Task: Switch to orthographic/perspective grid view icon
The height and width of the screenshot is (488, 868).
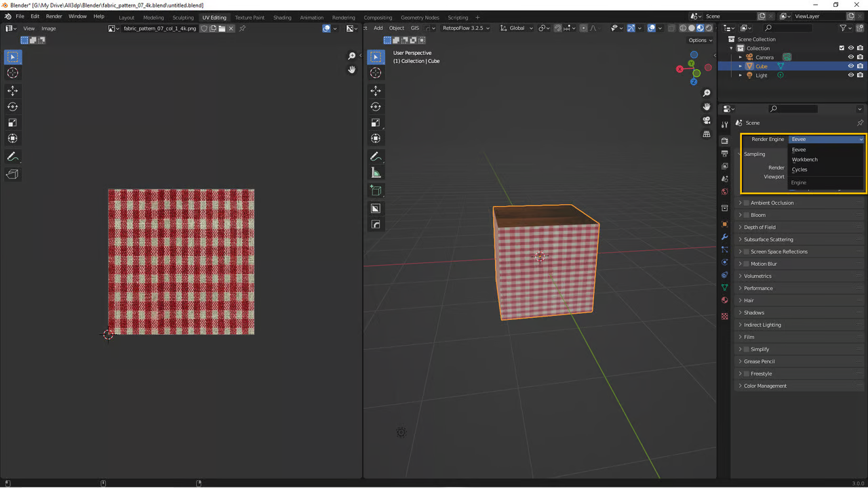Action: tap(707, 134)
